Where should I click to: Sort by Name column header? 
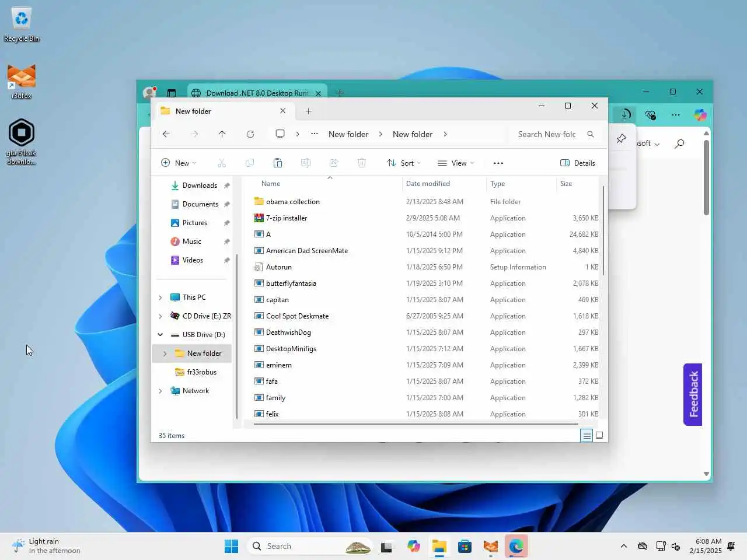click(x=271, y=184)
